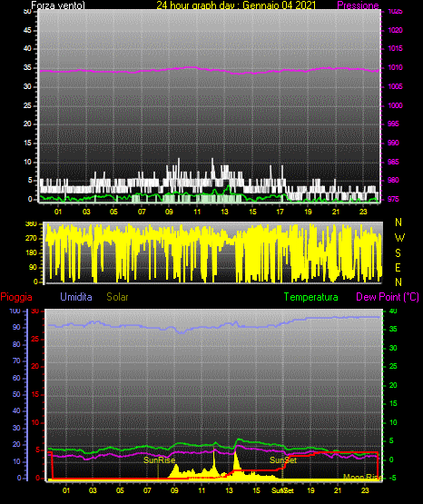
Task: Click the 1010 pressure axis value
Action: click(395, 67)
